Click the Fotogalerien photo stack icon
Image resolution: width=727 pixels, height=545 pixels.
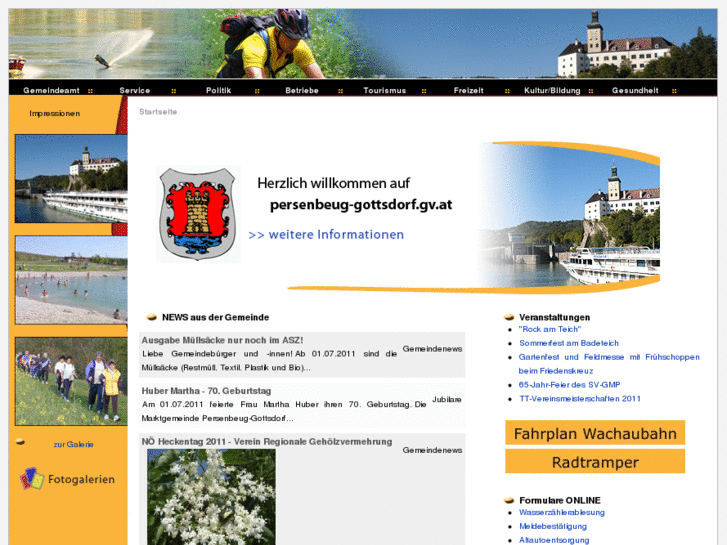(x=32, y=479)
